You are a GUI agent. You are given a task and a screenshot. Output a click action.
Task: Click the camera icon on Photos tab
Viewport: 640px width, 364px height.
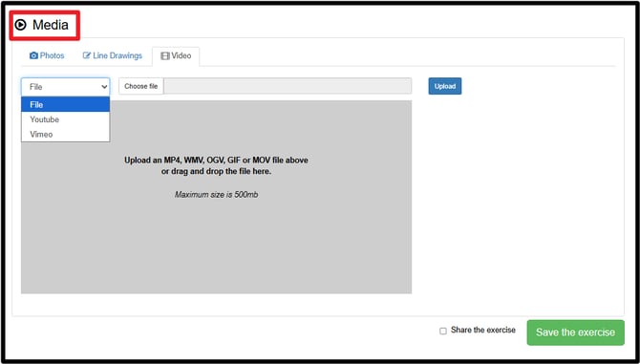33,55
